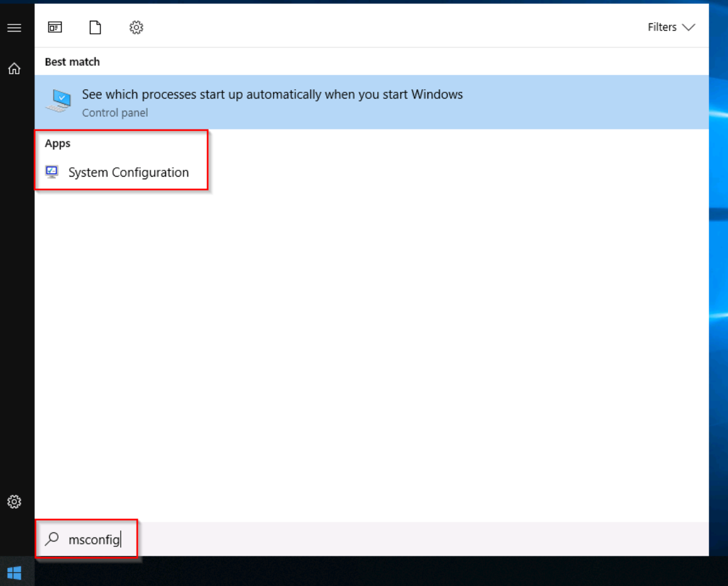Expand the hamburger menu in the search sidebar

click(14, 28)
